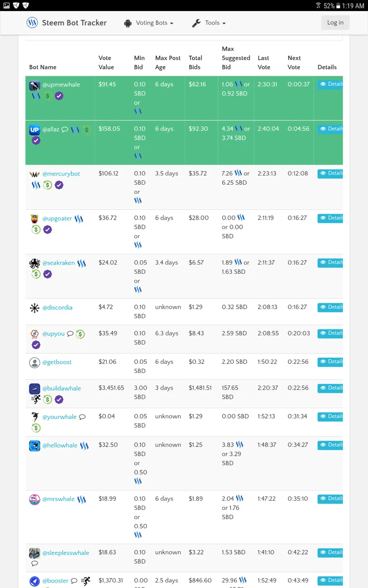Click the @upmewhale avatar thumbnail
The image size is (368, 588).
click(x=34, y=85)
